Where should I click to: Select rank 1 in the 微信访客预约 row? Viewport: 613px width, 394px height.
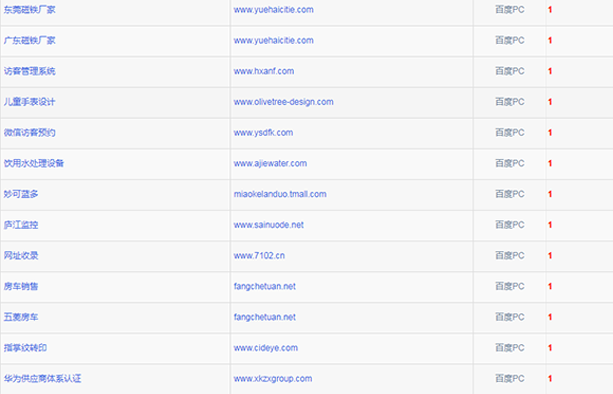coord(550,133)
